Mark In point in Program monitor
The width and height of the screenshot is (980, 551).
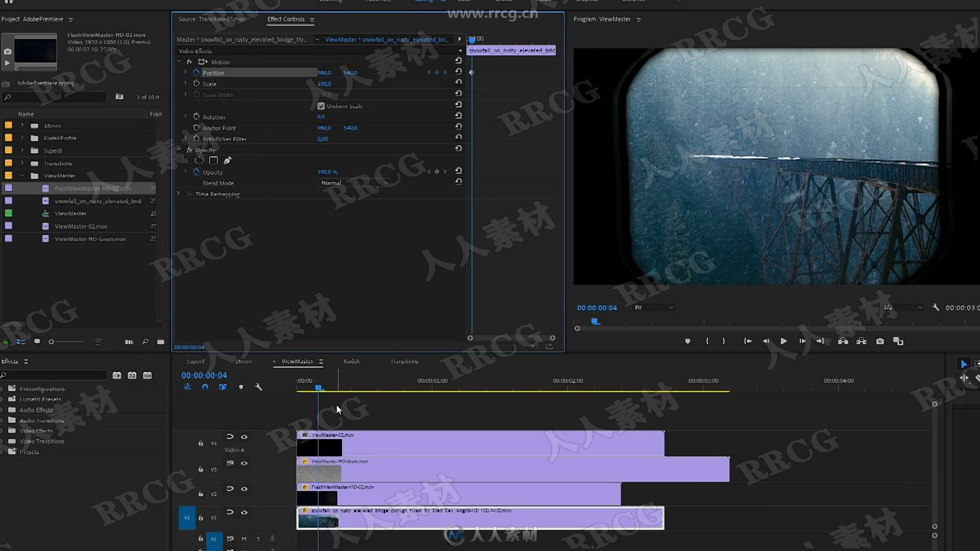point(707,341)
